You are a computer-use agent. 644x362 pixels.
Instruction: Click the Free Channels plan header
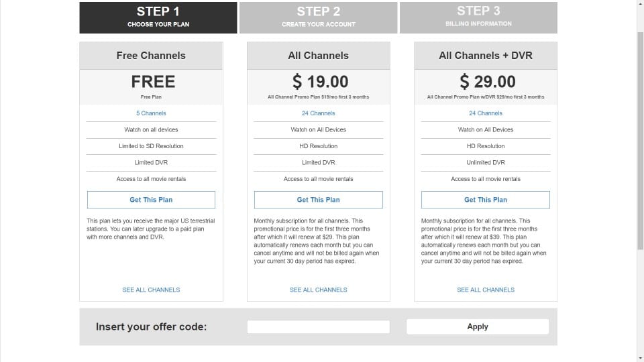[x=151, y=56]
